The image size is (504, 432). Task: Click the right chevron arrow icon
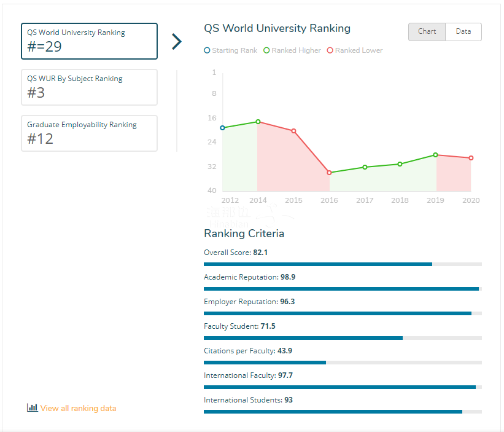(177, 42)
